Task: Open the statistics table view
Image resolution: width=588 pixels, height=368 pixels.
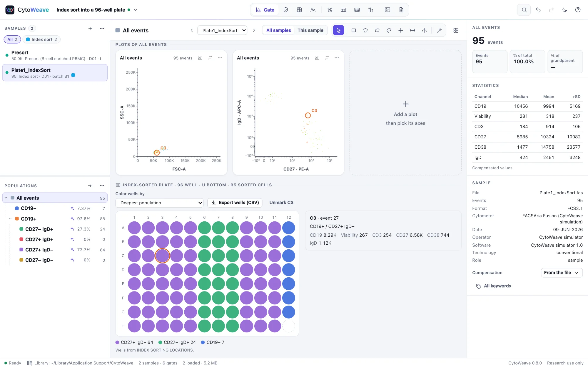Action: coord(343,10)
